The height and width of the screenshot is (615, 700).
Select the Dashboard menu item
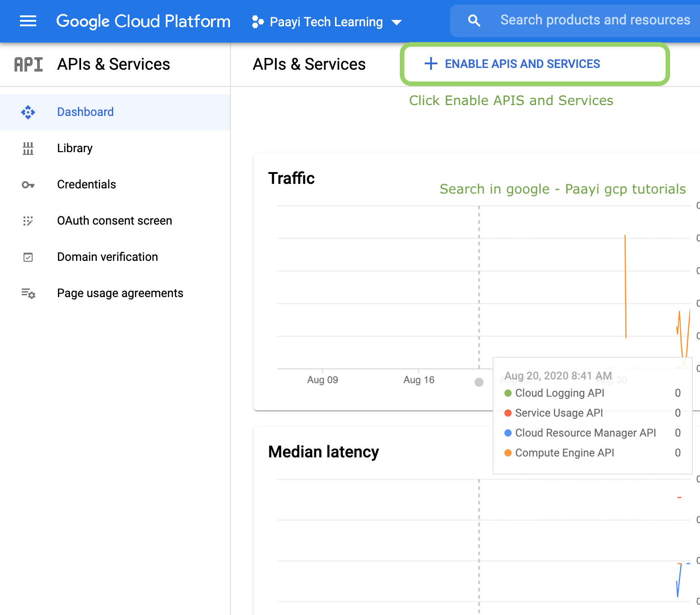115,112
